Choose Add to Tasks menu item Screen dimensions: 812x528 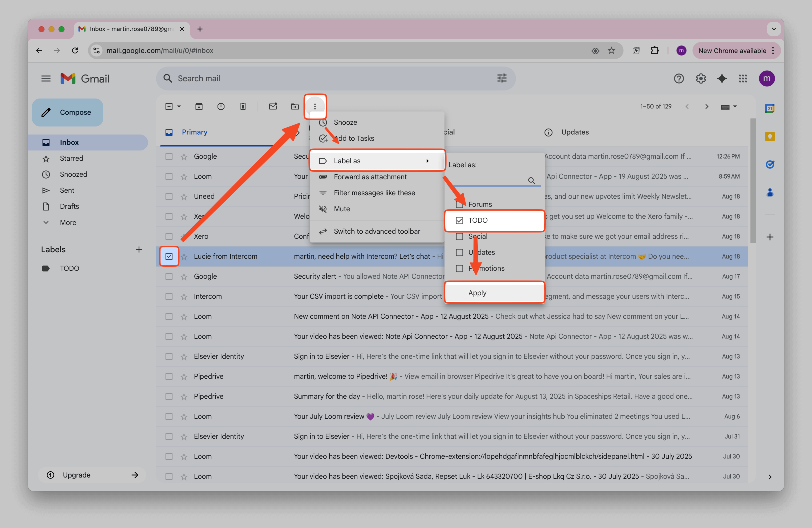click(x=377, y=138)
